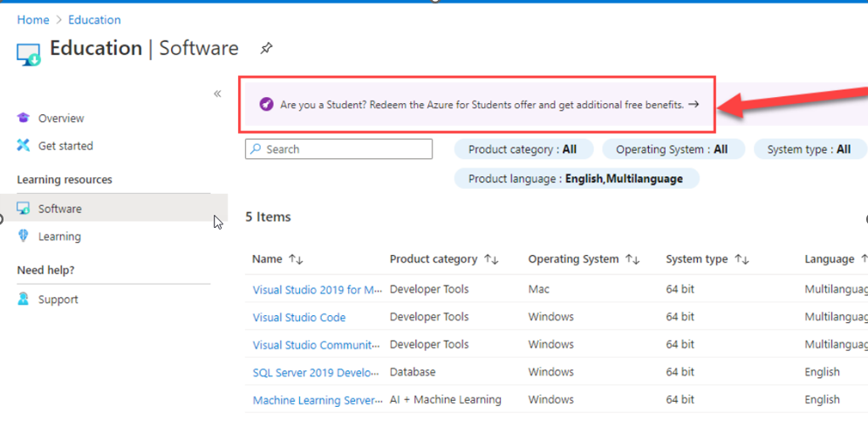Image resolution: width=868 pixels, height=434 pixels.
Task: Click 'Database' product category cell
Action: pyautogui.click(x=413, y=372)
